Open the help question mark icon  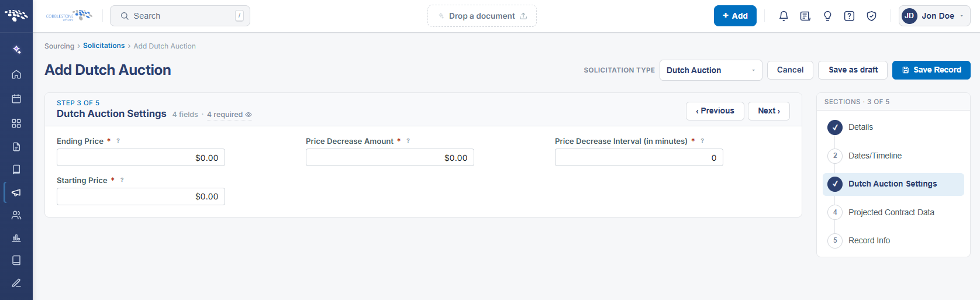tap(849, 16)
